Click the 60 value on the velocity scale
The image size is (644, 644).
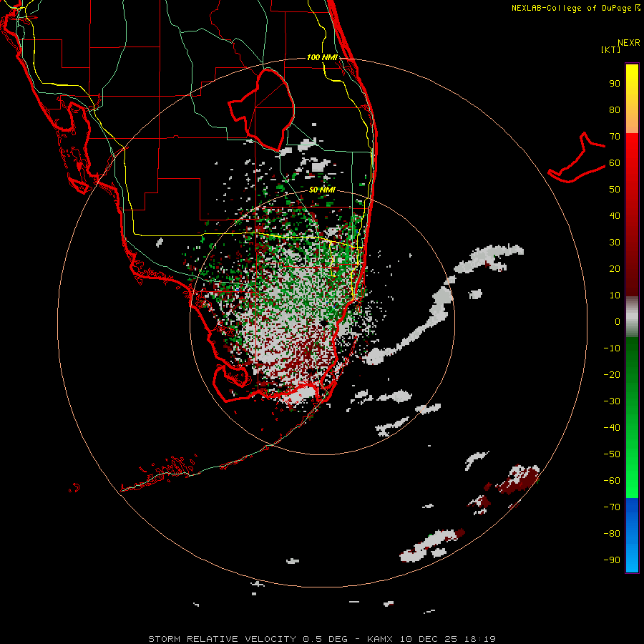pyautogui.click(x=615, y=163)
